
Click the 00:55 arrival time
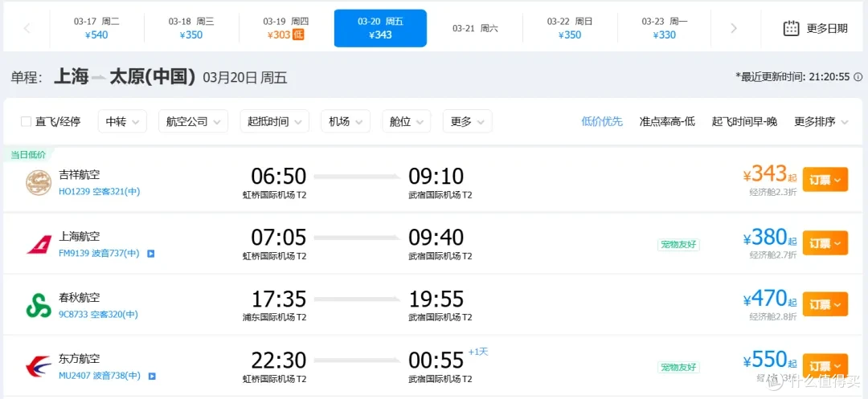(436, 361)
